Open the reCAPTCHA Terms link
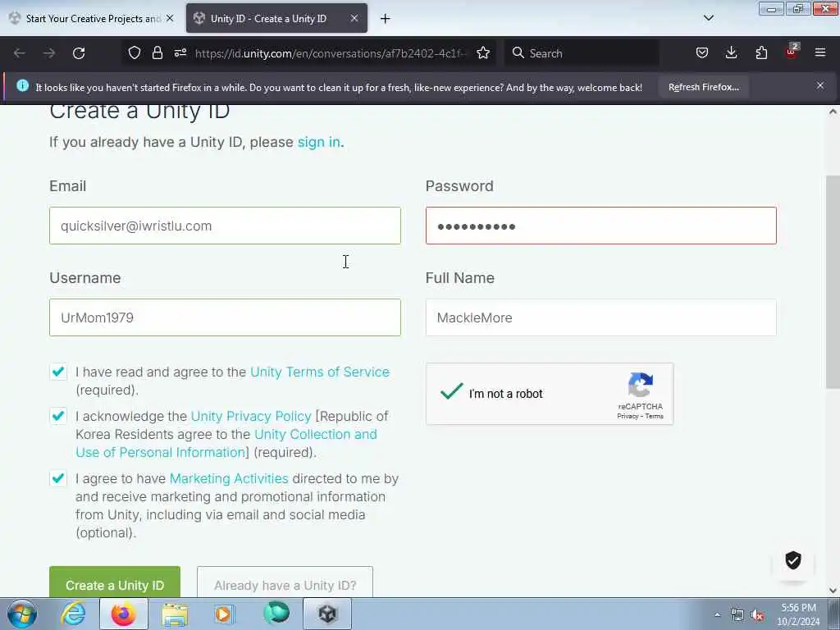This screenshot has width=840, height=630. 654,416
